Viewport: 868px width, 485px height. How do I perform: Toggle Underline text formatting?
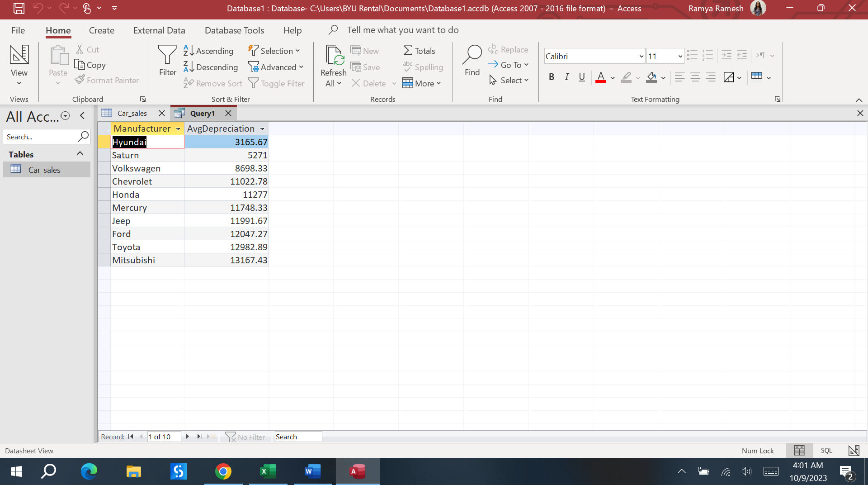point(582,77)
